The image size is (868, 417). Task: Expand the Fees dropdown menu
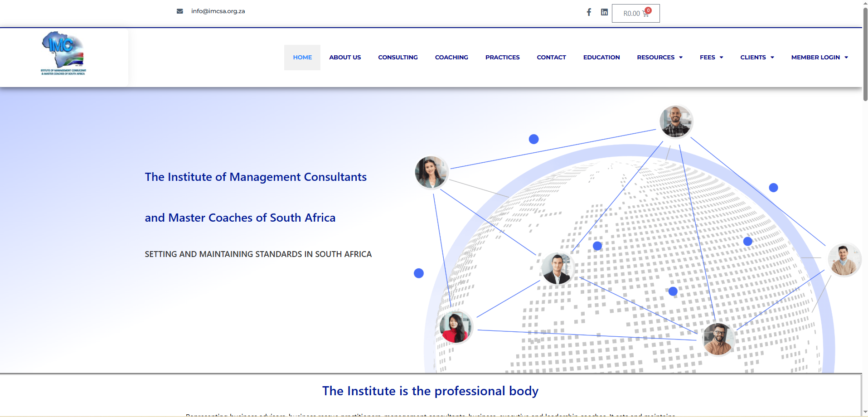point(711,58)
